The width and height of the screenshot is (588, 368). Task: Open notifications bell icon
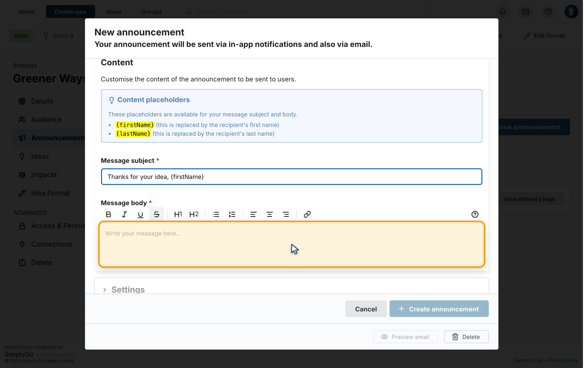click(x=503, y=11)
